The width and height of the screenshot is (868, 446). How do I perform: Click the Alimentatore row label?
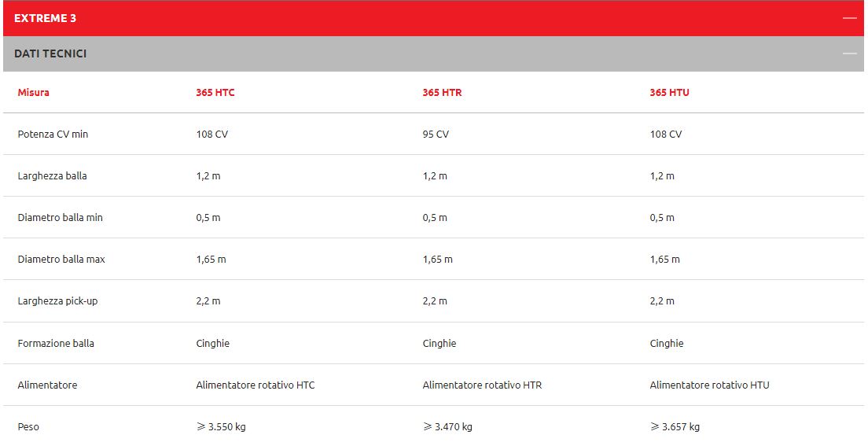click(x=47, y=385)
